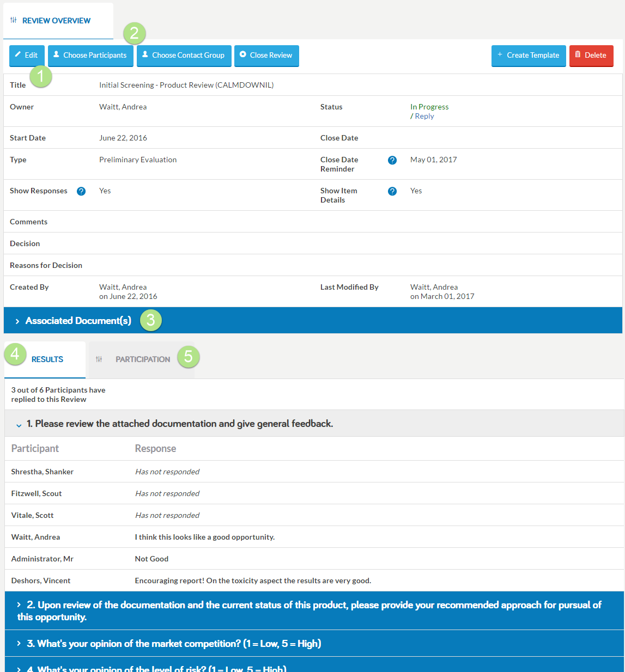Click the person icon on Choose Participants
Screen dimensions: 625x672
point(56,54)
